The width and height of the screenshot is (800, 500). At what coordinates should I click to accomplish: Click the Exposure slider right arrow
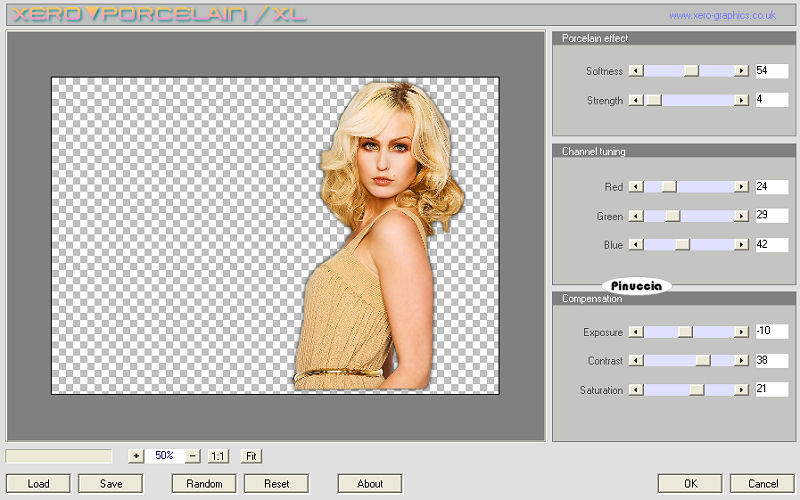pos(741,332)
